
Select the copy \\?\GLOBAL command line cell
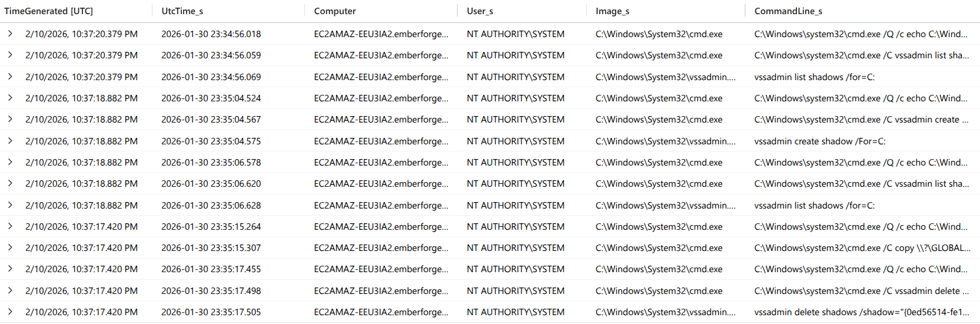tap(862, 248)
